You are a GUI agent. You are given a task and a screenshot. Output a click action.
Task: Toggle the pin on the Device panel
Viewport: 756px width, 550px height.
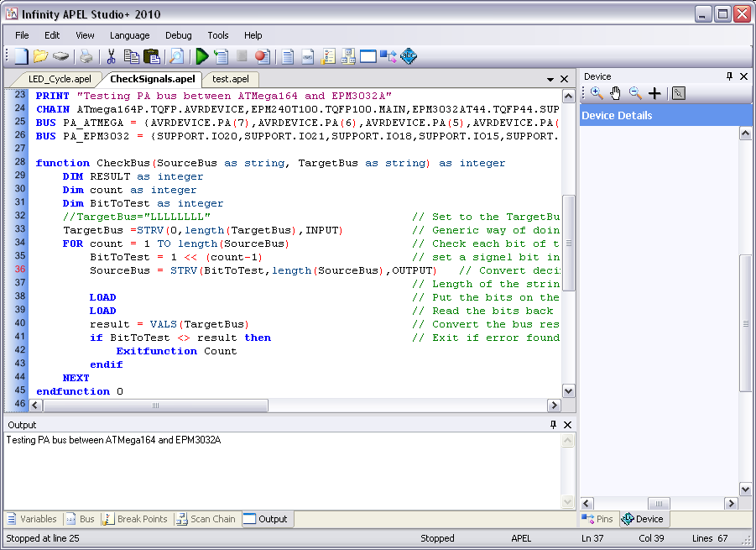pyautogui.click(x=729, y=76)
